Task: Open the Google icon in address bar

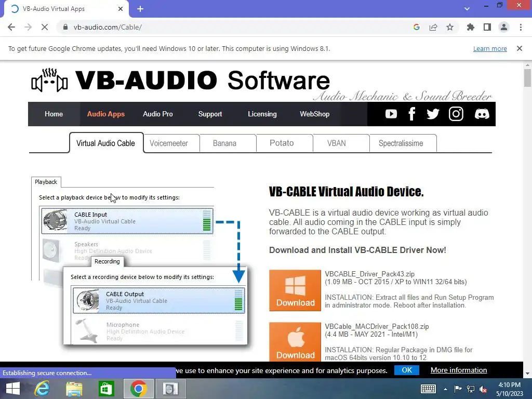Action: [417, 27]
